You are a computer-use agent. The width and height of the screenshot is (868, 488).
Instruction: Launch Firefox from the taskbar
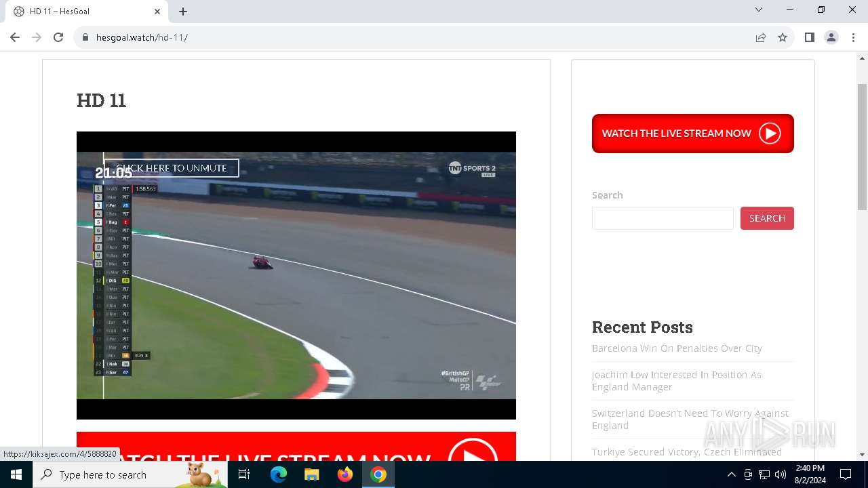tap(344, 474)
